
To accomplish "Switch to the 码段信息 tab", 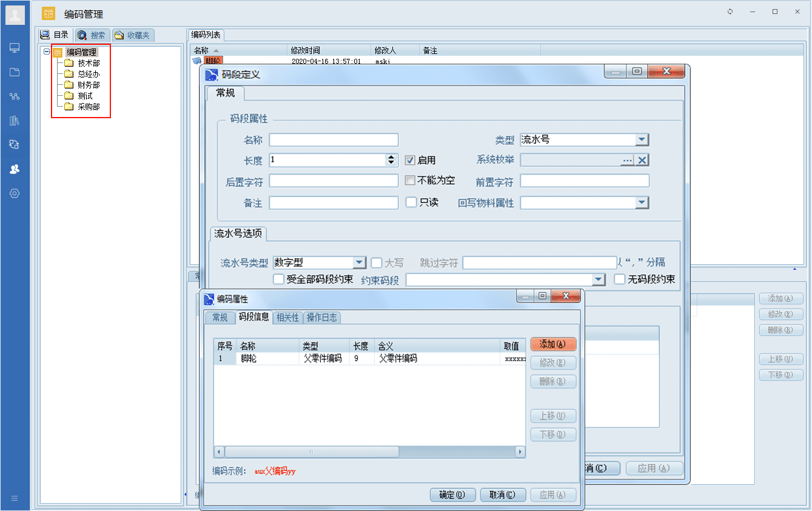I will (253, 317).
